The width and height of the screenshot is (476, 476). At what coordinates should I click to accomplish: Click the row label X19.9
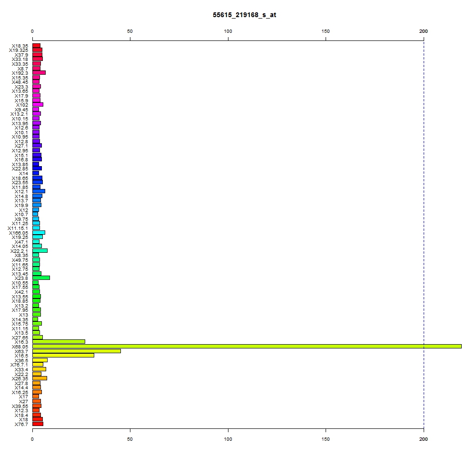(x=21, y=206)
